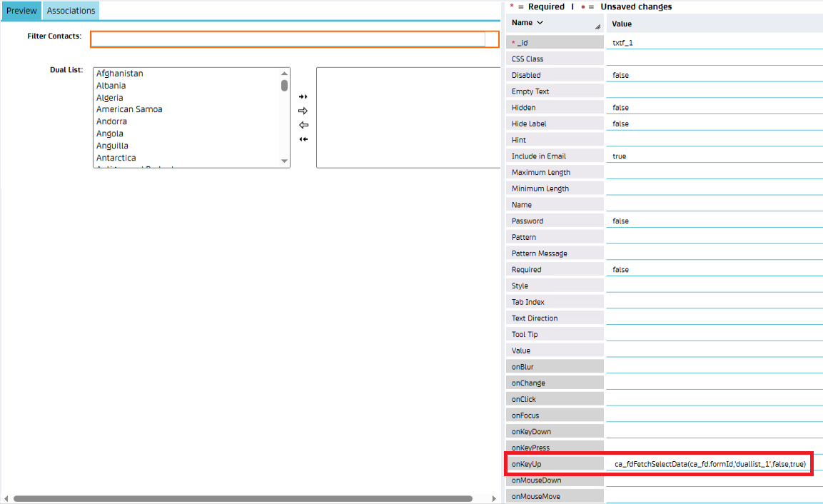The height and width of the screenshot is (504, 823).
Task: Click the onKeyUp value field
Action: [x=710, y=464]
